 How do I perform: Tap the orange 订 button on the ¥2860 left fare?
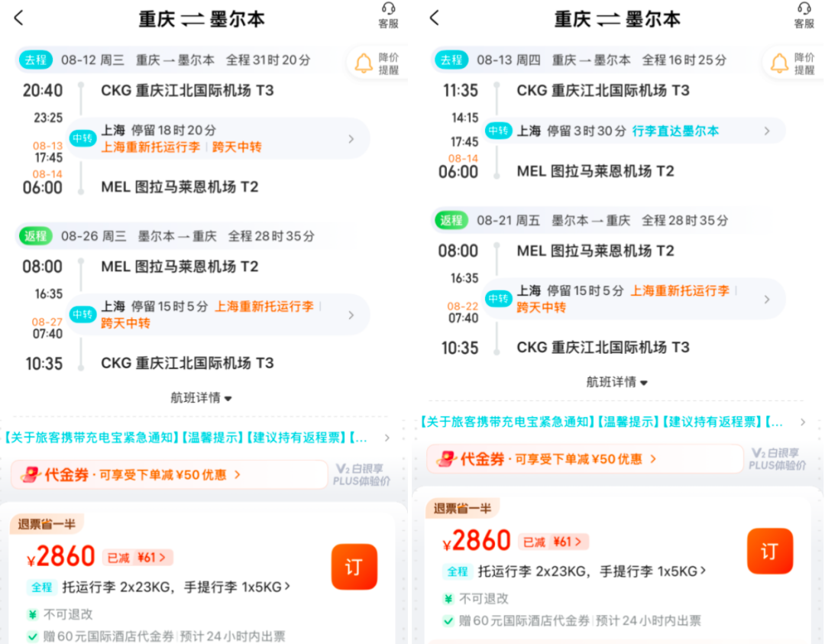[354, 567]
